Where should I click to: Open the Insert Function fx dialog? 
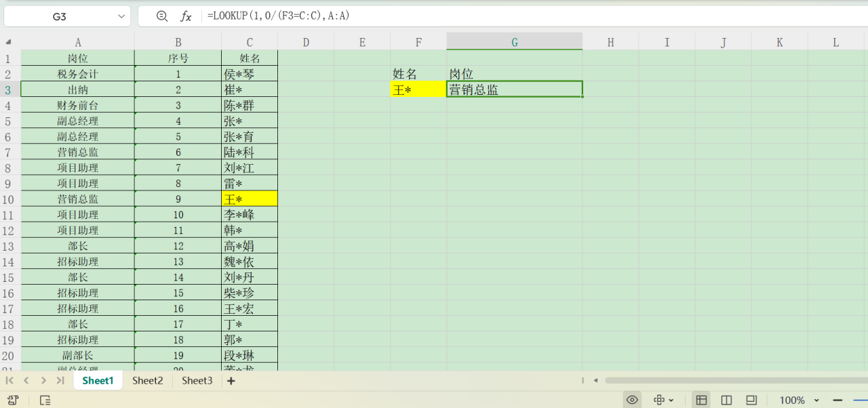coord(186,16)
